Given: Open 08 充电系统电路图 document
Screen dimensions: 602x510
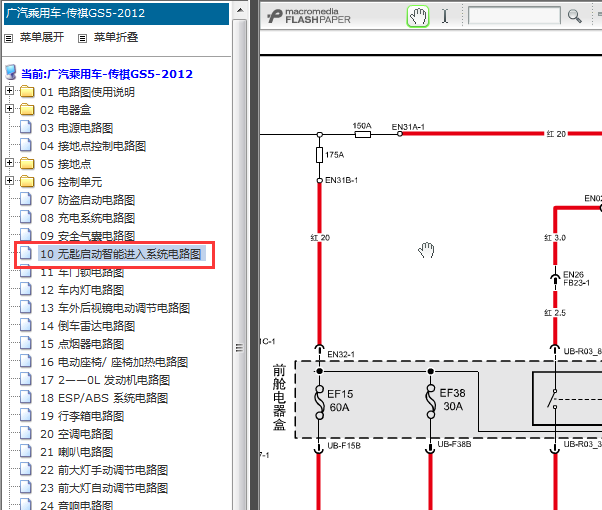Looking at the screenshot, I should (88, 219).
